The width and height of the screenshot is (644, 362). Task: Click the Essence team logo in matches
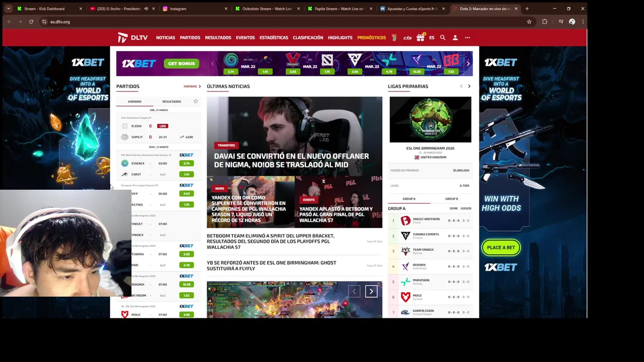[x=125, y=163]
